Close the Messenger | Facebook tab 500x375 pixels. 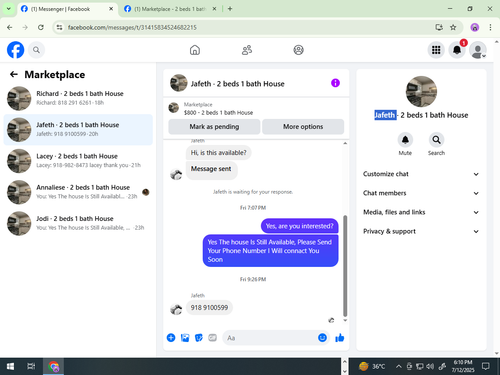[111, 9]
